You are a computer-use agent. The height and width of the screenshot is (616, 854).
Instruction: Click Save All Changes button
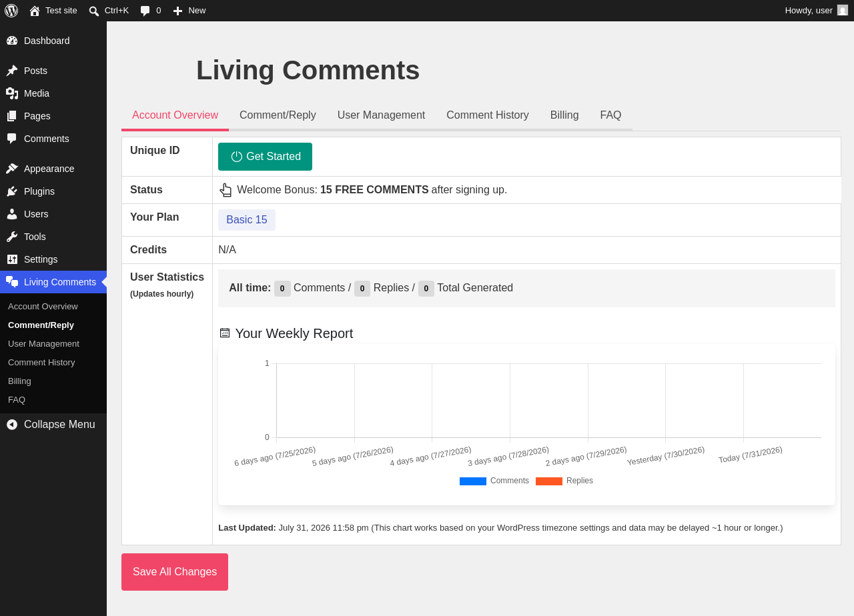tap(175, 572)
